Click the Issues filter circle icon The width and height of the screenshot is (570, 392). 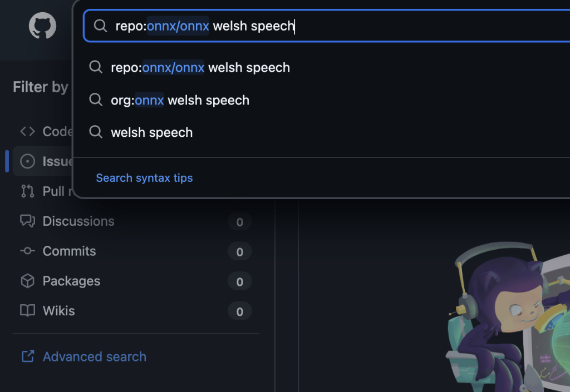[x=27, y=161]
